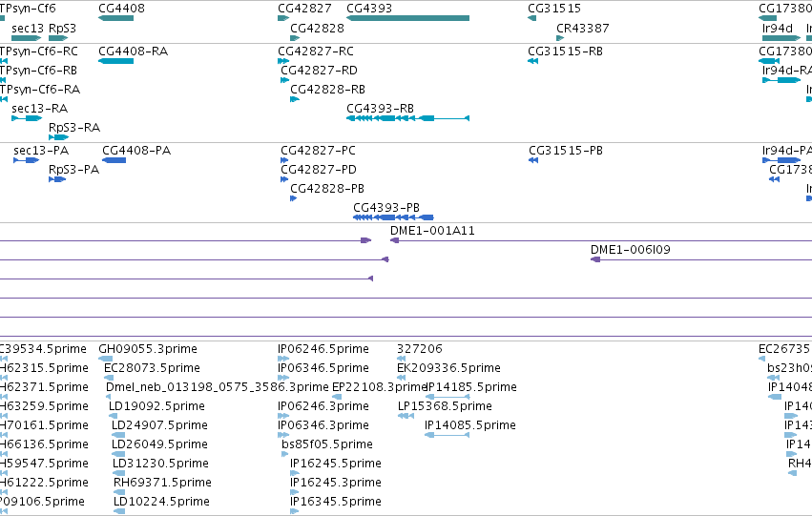Screen dimensions: 812x516
Task: Open the Dmel_neb_013198_0575_3586.3prime EST
Action: pyautogui.click(x=108, y=397)
